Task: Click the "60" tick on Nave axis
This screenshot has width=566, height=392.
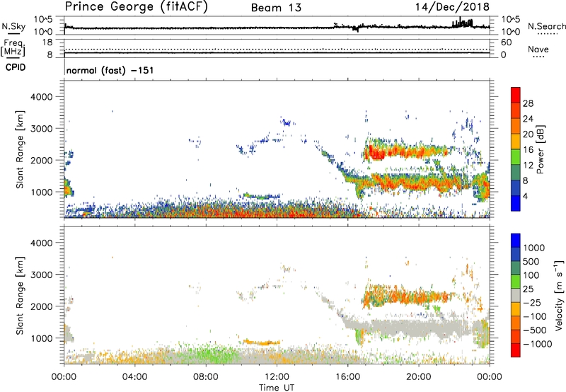Action: click(x=506, y=42)
